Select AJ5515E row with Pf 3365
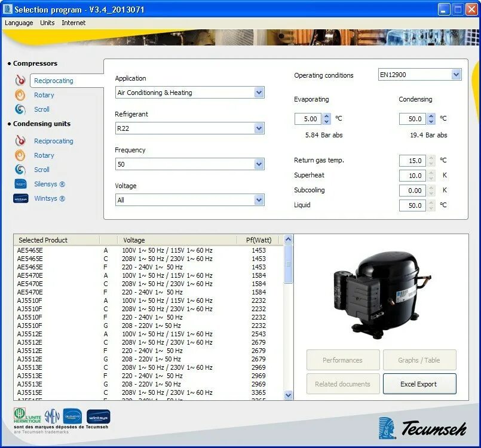Screen dimensions: 481x448 [x=148, y=392]
